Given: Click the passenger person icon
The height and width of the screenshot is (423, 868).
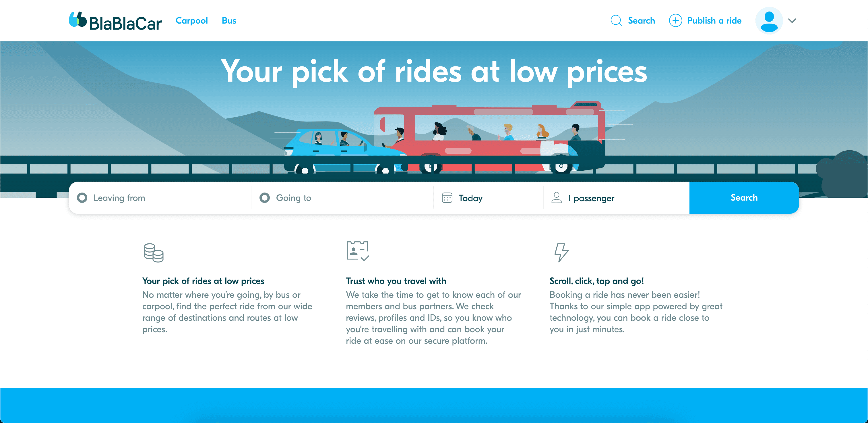Looking at the screenshot, I should [x=556, y=198].
